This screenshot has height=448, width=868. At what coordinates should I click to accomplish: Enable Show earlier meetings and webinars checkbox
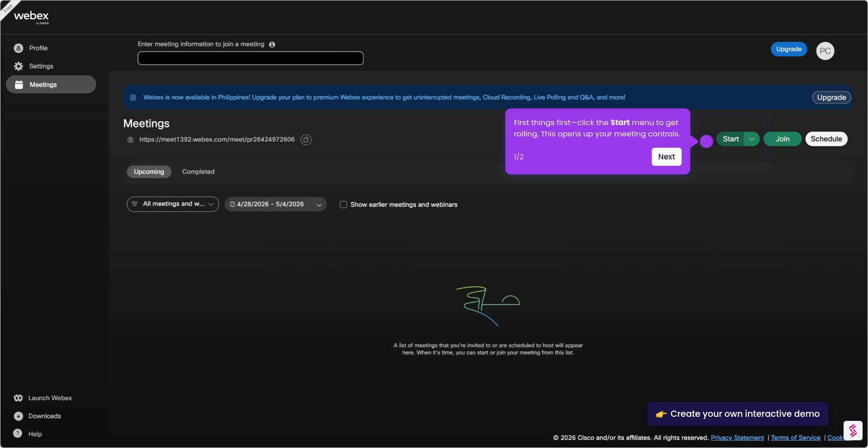(344, 205)
